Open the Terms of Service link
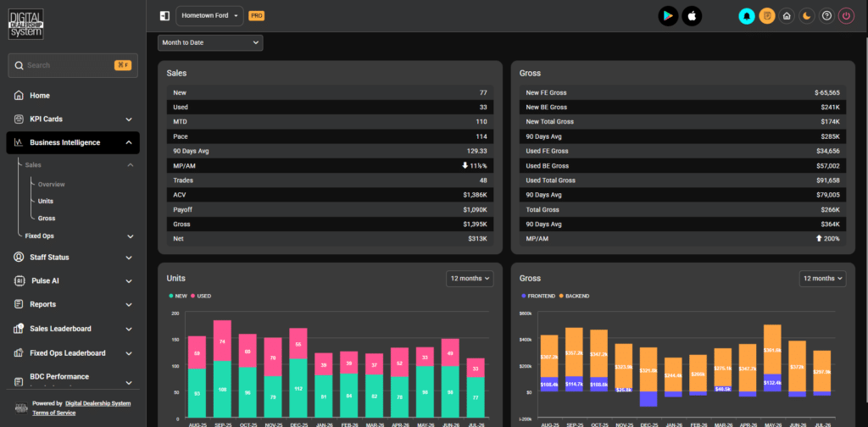Screen dimensions: 868x427 pos(54,413)
